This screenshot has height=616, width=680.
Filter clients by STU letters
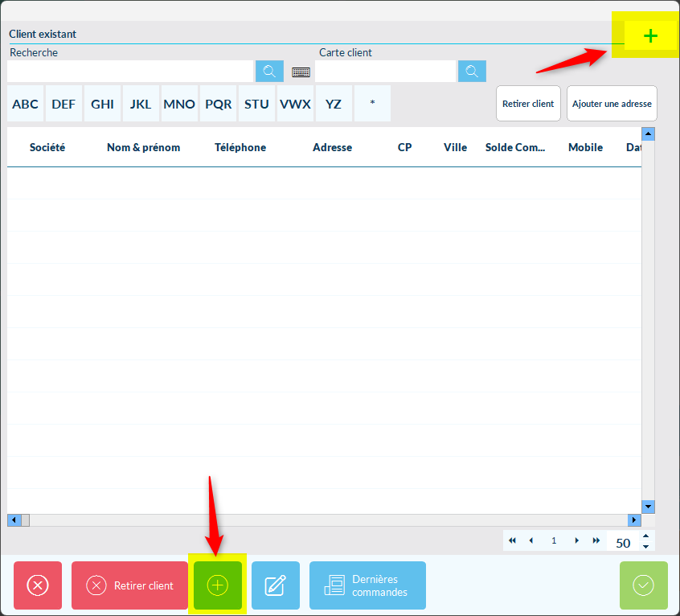click(x=256, y=104)
